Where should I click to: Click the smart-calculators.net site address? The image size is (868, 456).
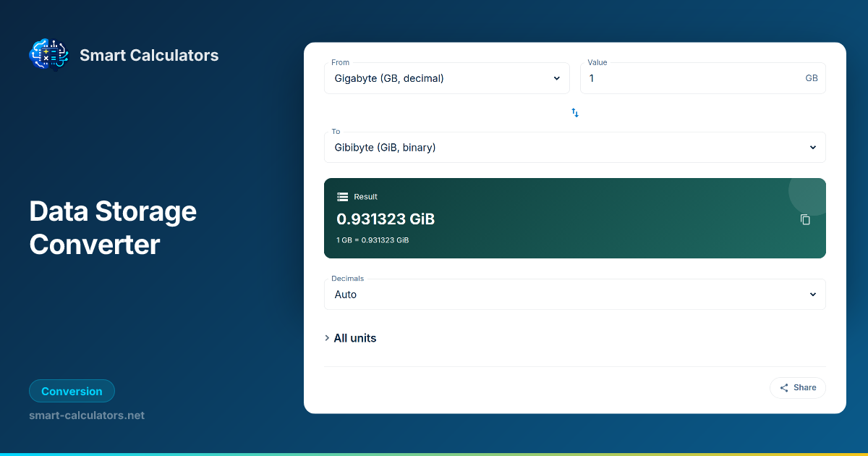pyautogui.click(x=87, y=415)
